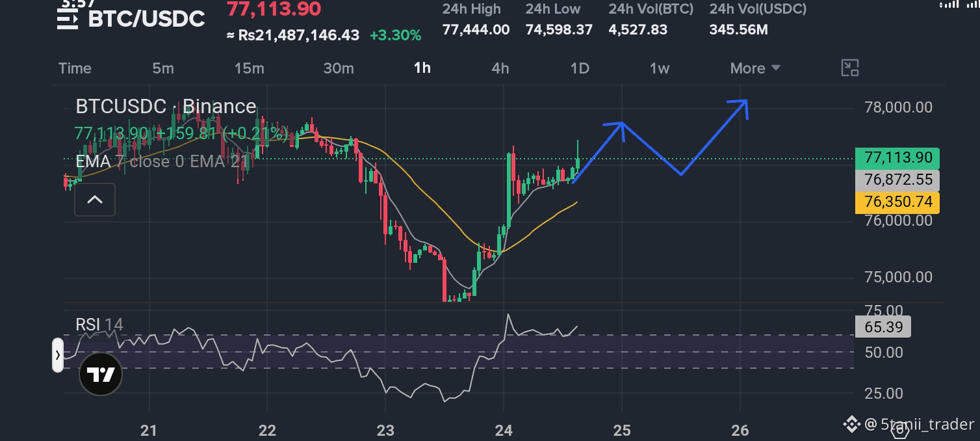Click the 50.00 RSI axis label
The image size is (980, 441).
(x=884, y=353)
